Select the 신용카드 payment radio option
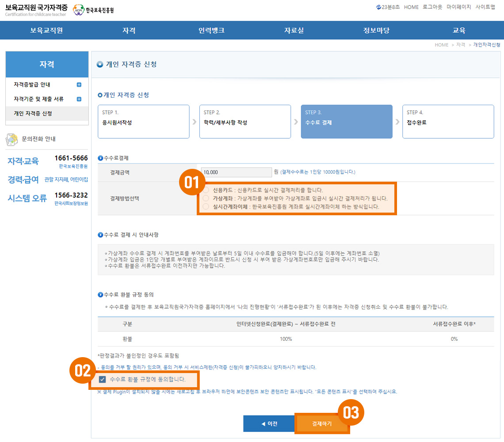Viewport: 504px width, 442px height. [x=206, y=190]
